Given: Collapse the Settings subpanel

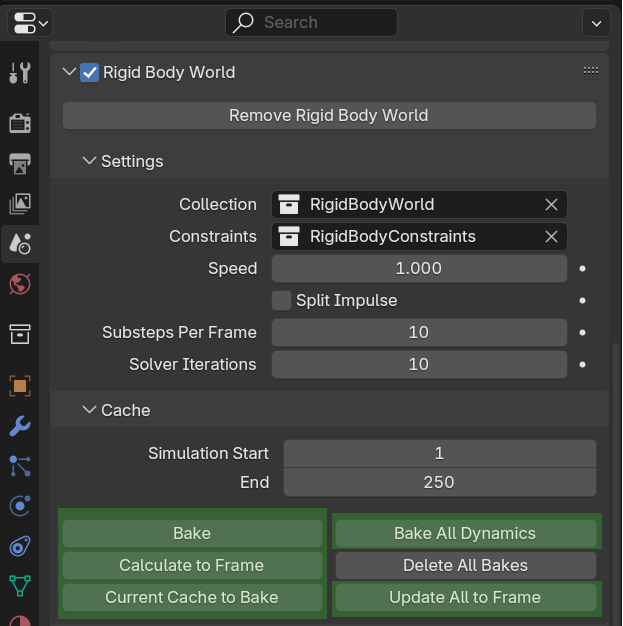Looking at the screenshot, I should pos(89,161).
